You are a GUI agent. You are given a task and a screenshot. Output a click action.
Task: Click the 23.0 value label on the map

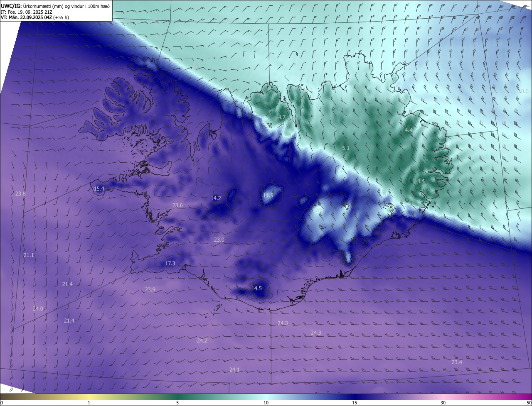(x=219, y=240)
